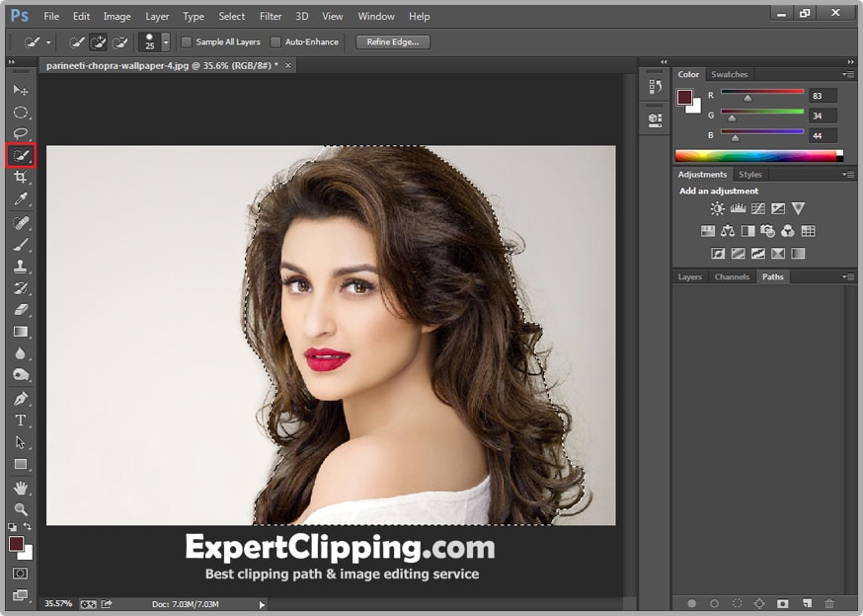This screenshot has height=616, width=863.
Task: Add a Curves adjustment layer
Action: click(757, 208)
